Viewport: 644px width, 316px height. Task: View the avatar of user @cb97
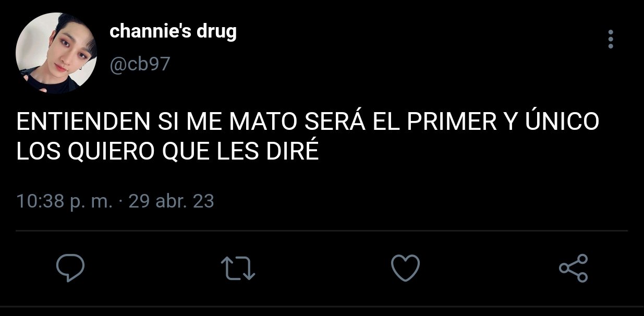pyautogui.click(x=56, y=54)
